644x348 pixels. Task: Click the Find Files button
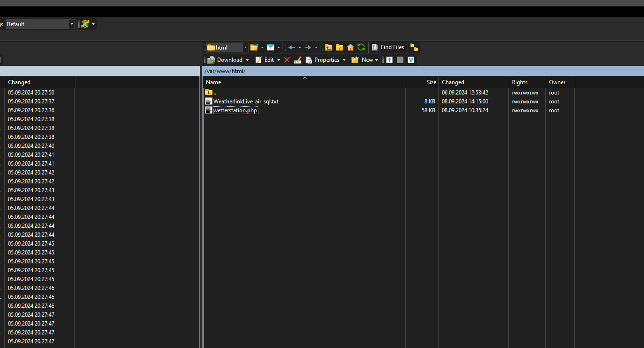[x=388, y=47]
